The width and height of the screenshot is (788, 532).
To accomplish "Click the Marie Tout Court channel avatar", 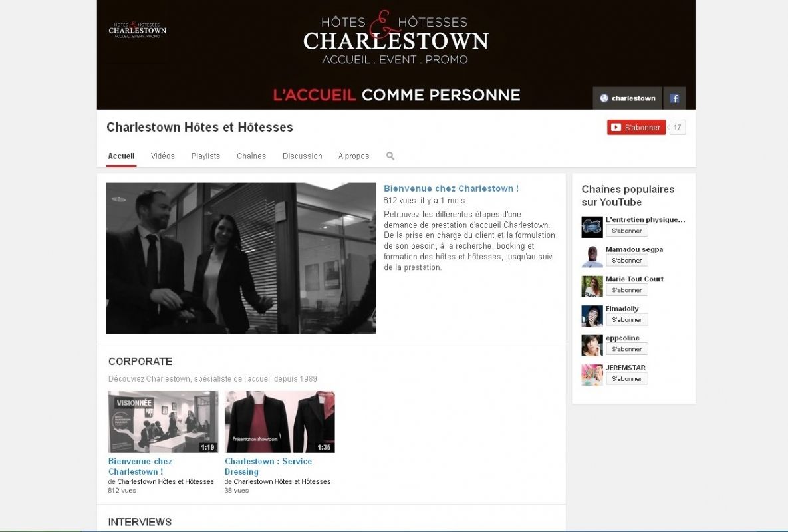I will point(592,287).
